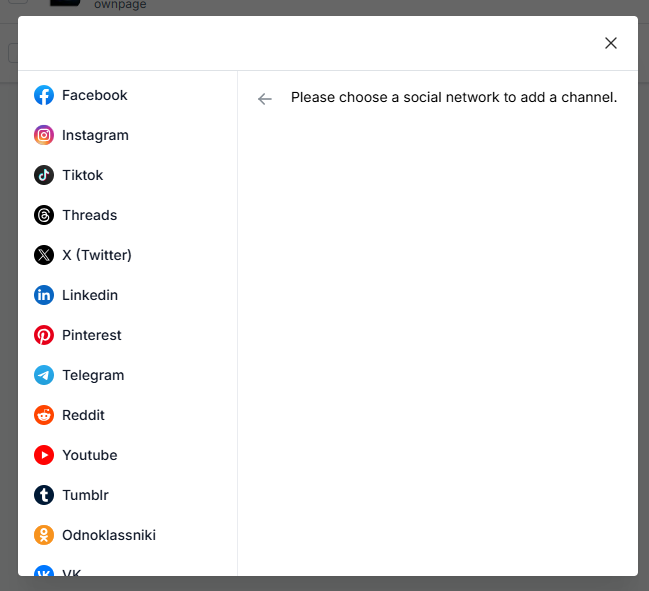Image resolution: width=649 pixels, height=591 pixels.
Task: Go back using the left arrow
Action: (265, 98)
